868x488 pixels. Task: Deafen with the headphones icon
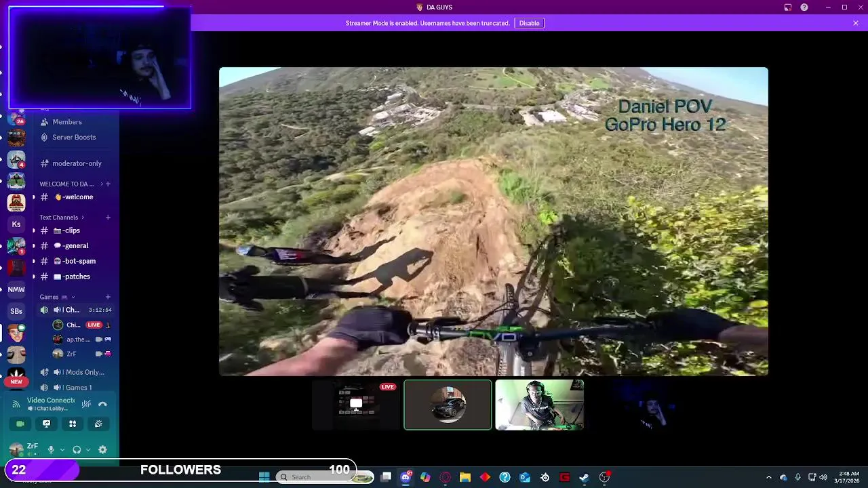[x=77, y=449]
